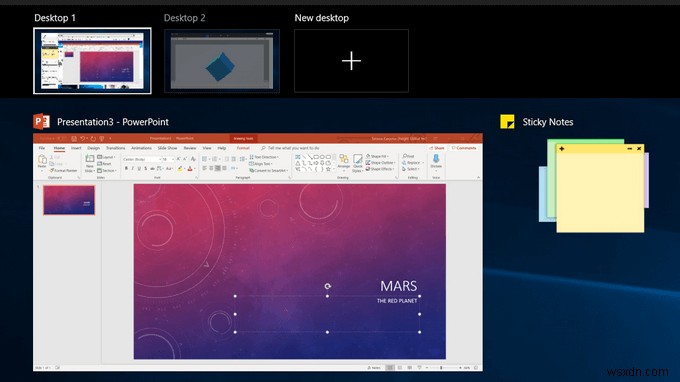Pick the yellow text highlight color
The width and height of the screenshot is (680, 382).
click(180, 168)
